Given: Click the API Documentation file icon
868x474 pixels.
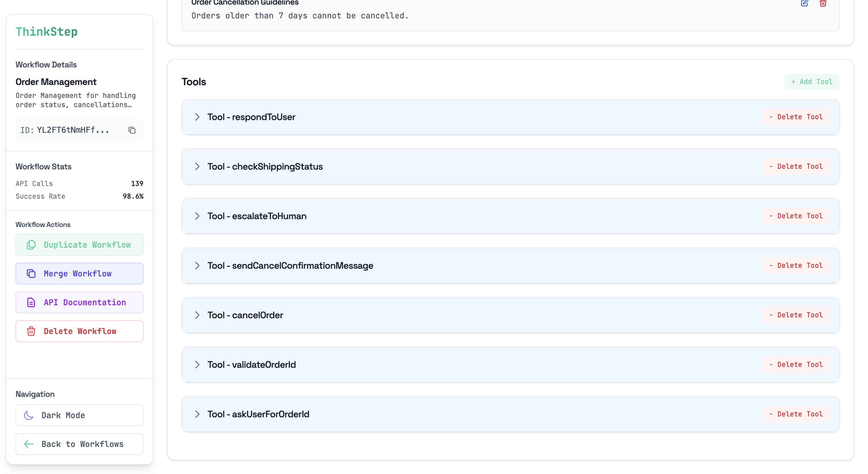Looking at the screenshot, I should [x=31, y=302].
